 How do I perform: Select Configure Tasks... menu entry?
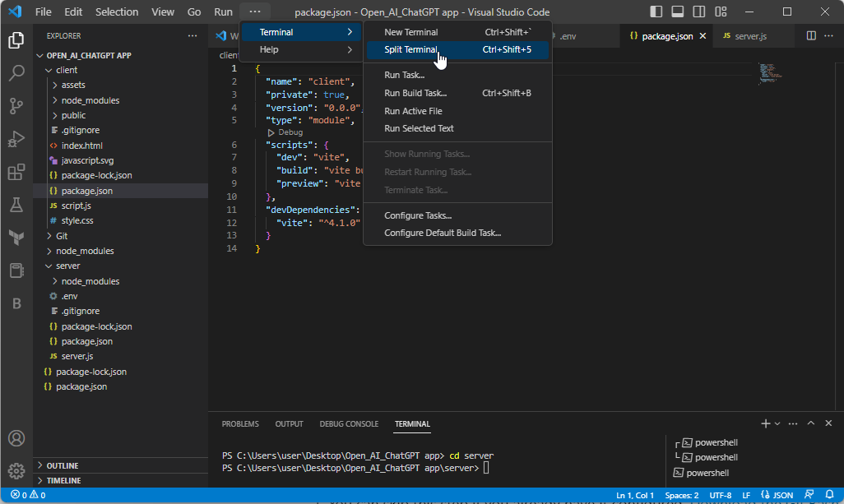click(457, 215)
